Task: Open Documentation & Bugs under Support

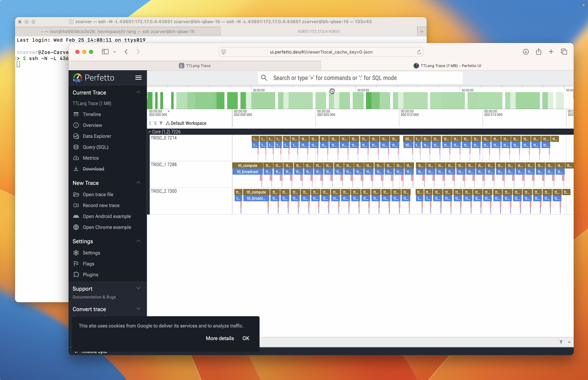Action: coord(94,297)
